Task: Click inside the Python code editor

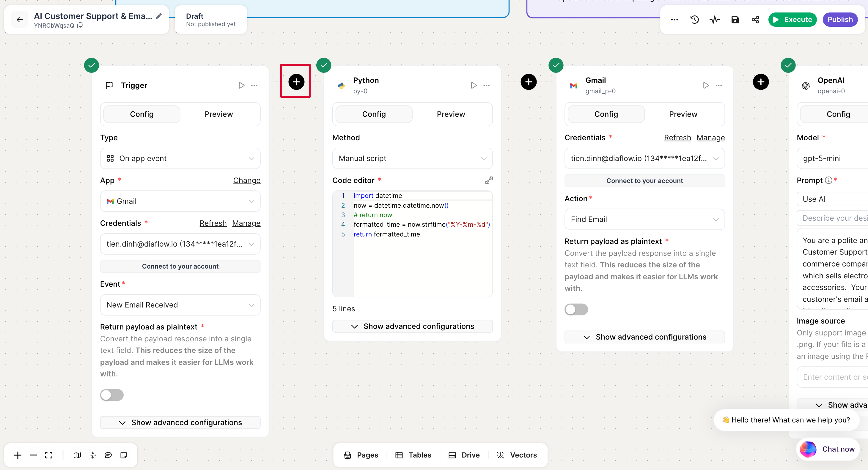Action: point(421,263)
